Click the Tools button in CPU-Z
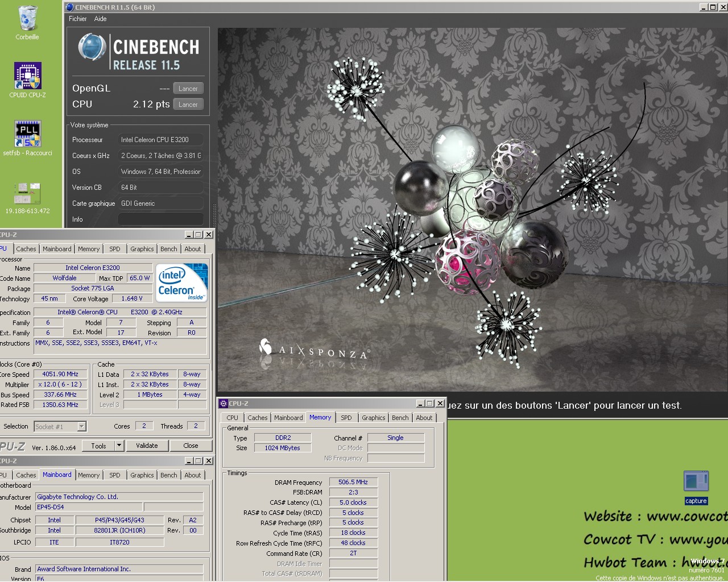The image size is (728, 582). pos(99,446)
